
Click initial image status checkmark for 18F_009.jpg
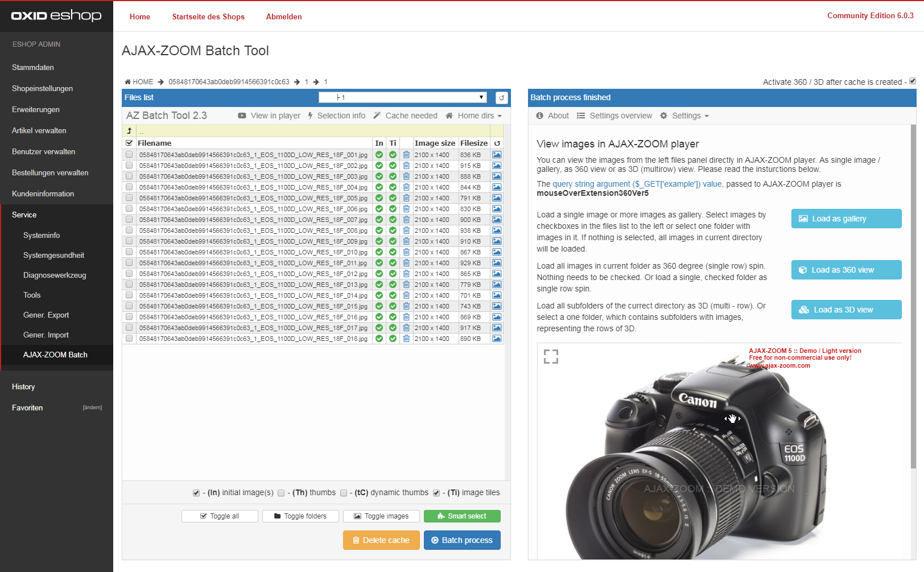[379, 241]
